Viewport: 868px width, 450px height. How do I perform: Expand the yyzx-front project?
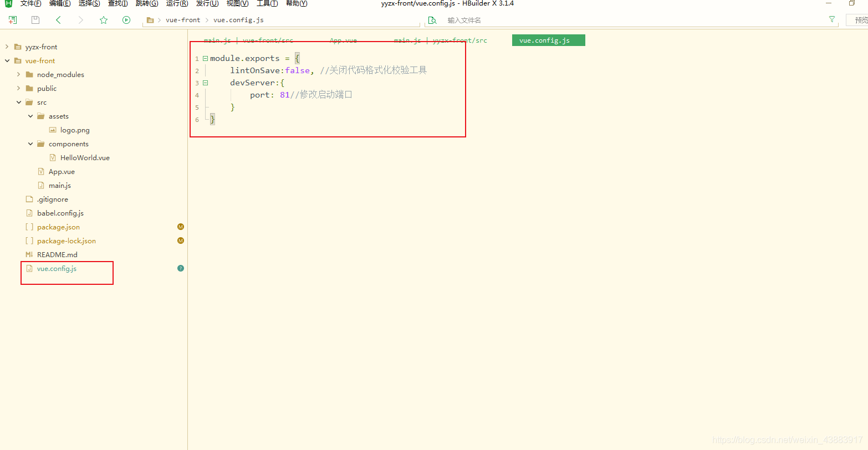click(7, 47)
